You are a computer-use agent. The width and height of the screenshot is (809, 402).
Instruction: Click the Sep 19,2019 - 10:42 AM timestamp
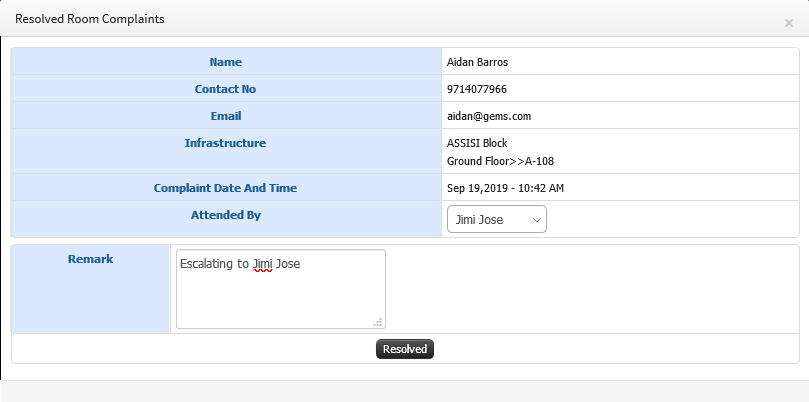click(x=505, y=188)
